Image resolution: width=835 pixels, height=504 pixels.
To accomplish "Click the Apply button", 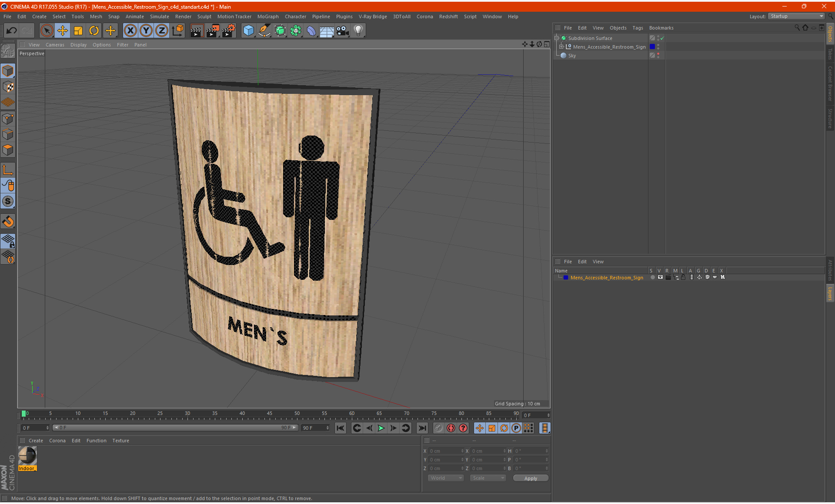I will point(531,478).
